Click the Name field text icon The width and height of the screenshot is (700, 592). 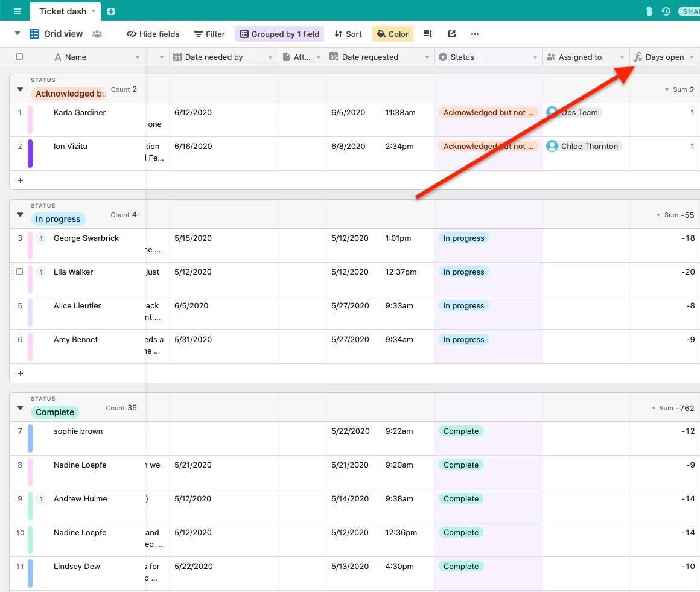tap(57, 57)
